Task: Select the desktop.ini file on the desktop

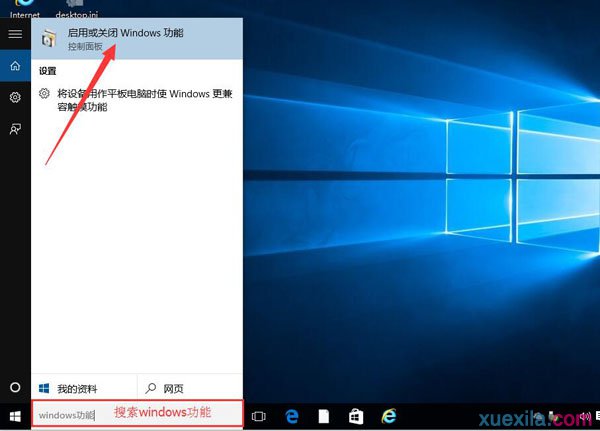Action: pyautogui.click(x=77, y=10)
